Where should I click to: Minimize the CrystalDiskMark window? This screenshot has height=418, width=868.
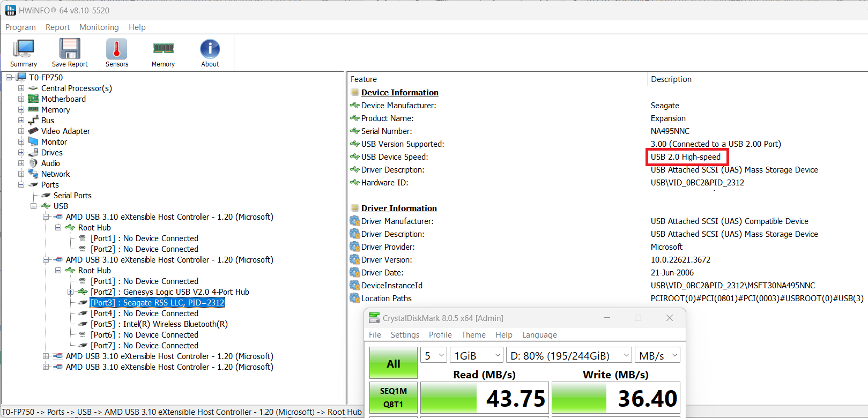(x=607, y=318)
